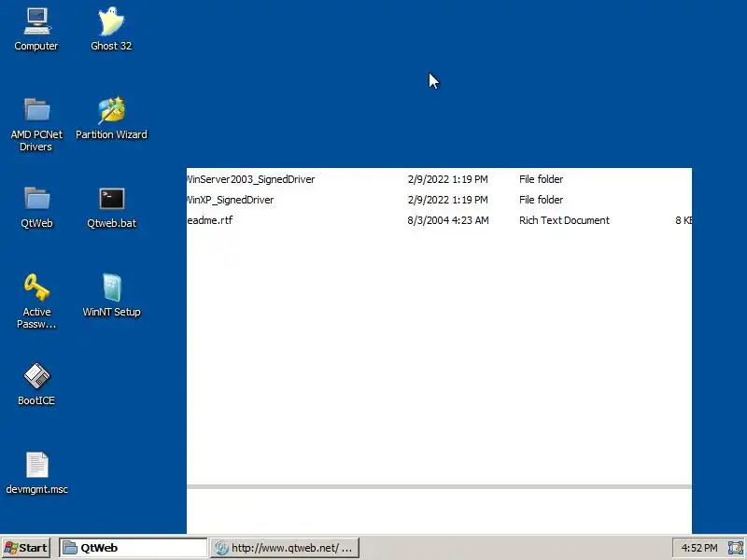
Task: Click File folder type of WinXP_SignedDriver
Action: pos(542,200)
